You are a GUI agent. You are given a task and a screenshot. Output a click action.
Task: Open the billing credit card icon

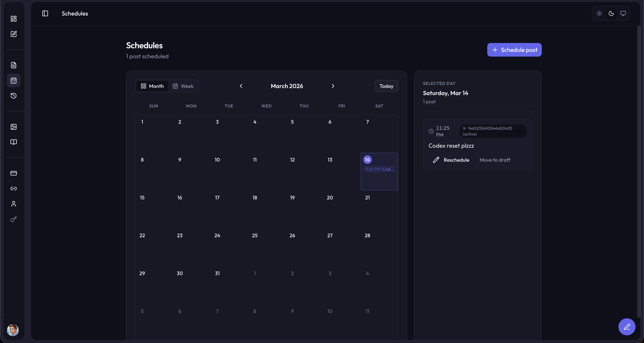[13, 173]
